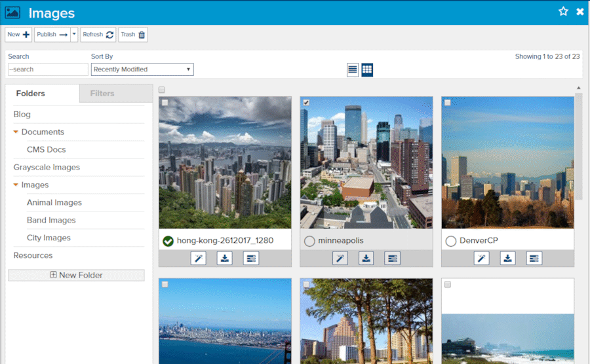
Task: Open the CMS Docs folder
Action: pos(47,149)
